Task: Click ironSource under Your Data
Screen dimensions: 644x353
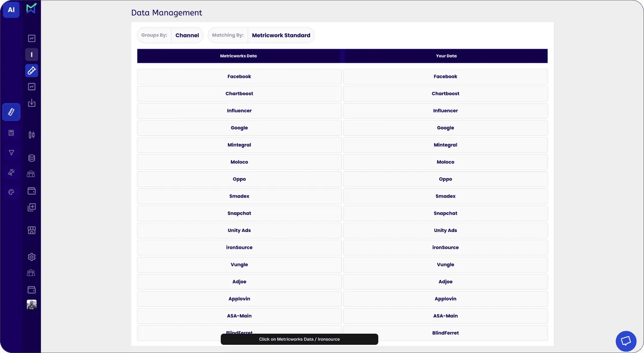Action: pos(445,247)
